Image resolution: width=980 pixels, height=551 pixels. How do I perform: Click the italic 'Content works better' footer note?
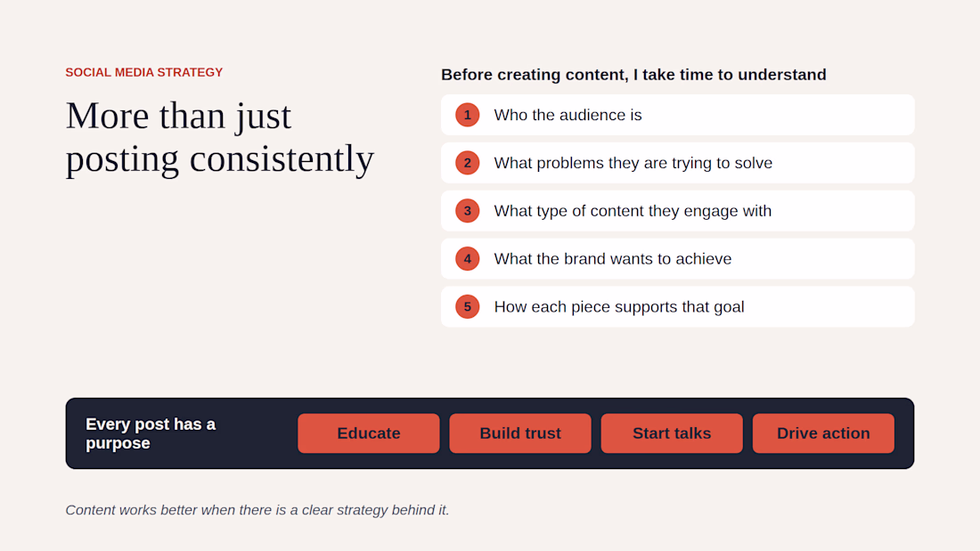pos(257,510)
